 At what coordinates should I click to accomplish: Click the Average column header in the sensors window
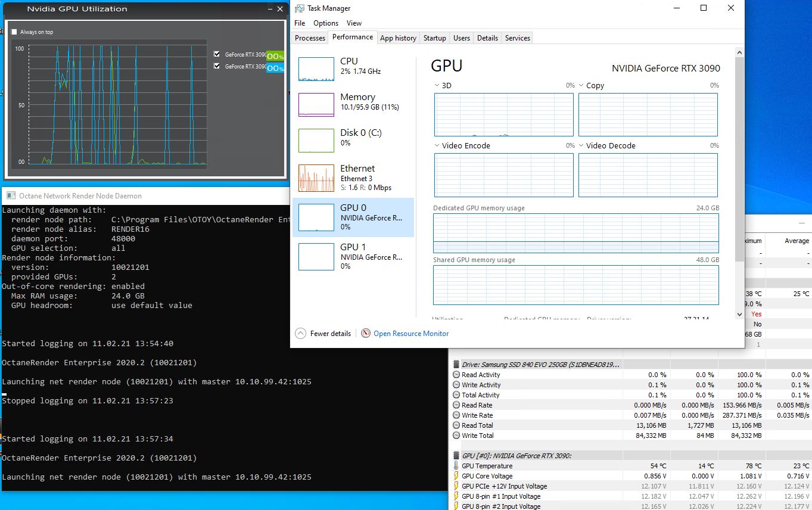point(797,241)
